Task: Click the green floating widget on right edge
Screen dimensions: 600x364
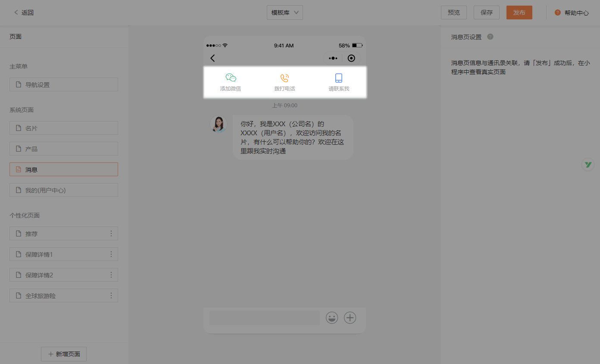Action: [x=588, y=165]
